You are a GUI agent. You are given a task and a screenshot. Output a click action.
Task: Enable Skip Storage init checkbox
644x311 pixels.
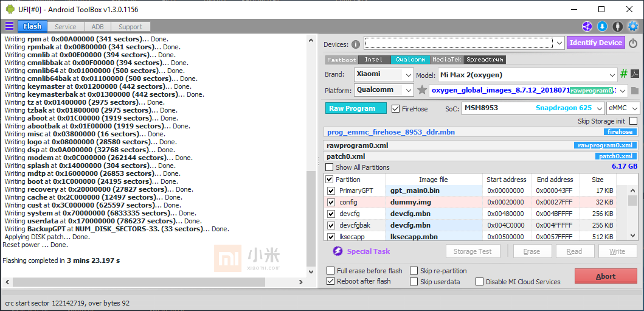tap(633, 121)
